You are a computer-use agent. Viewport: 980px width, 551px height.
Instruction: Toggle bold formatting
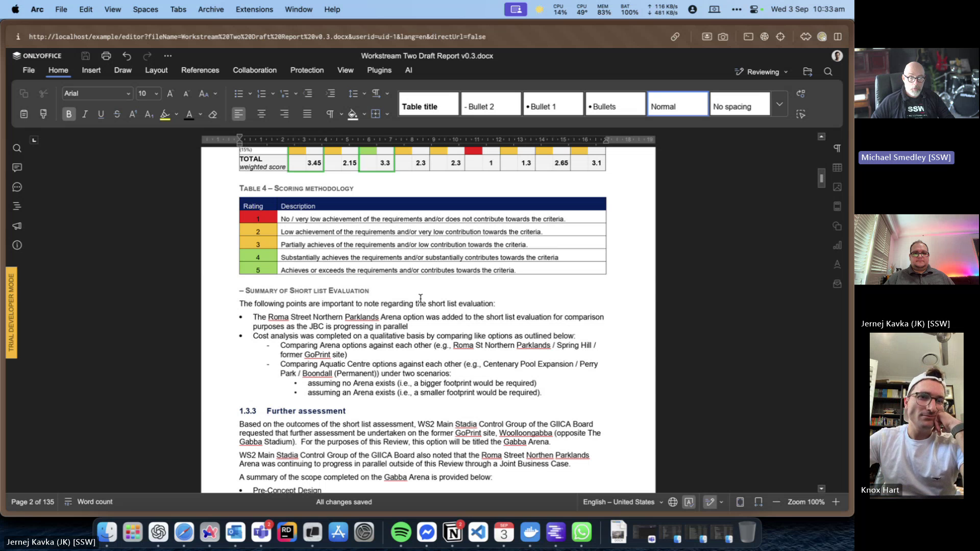click(x=68, y=114)
